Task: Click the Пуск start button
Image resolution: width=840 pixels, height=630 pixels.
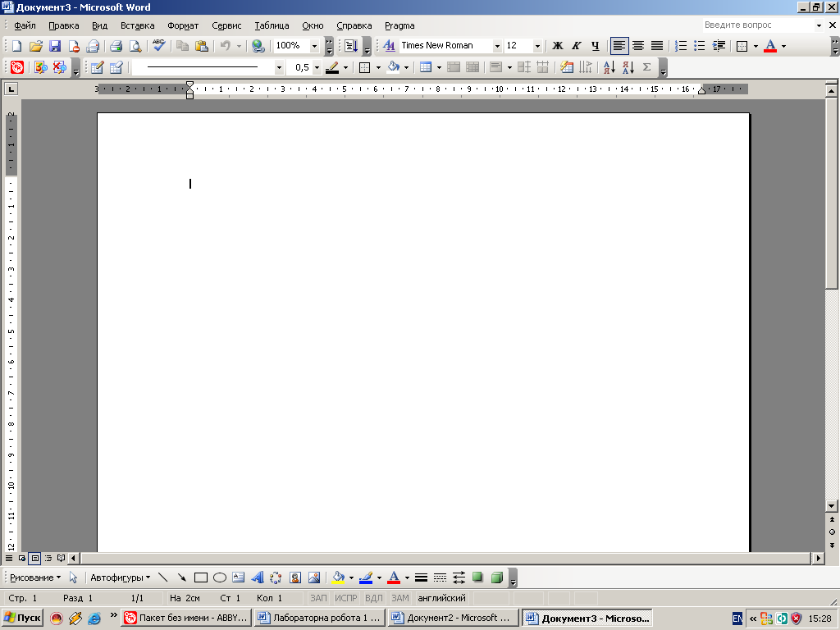Action: (x=22, y=618)
